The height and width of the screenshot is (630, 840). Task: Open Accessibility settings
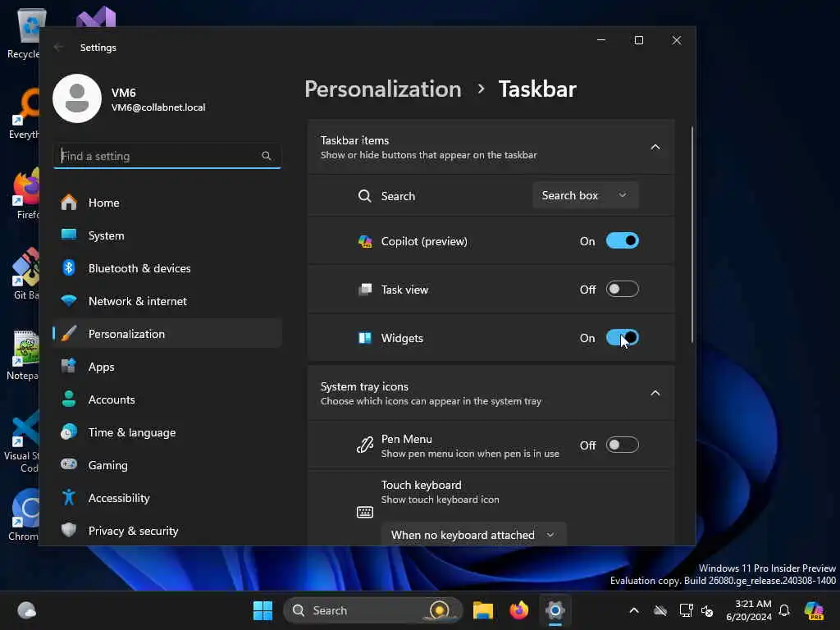click(x=167, y=498)
